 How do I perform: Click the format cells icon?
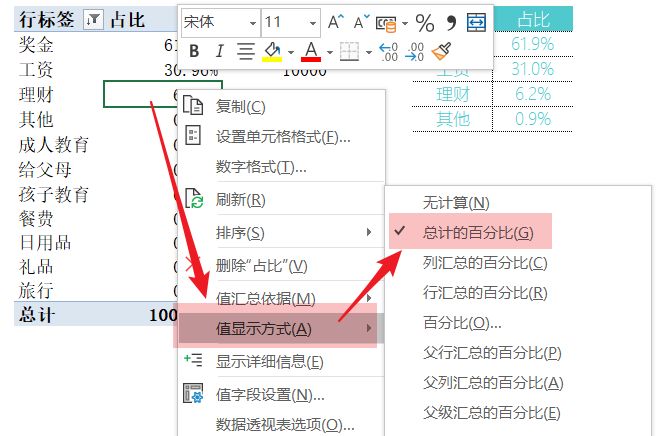[x=193, y=135]
